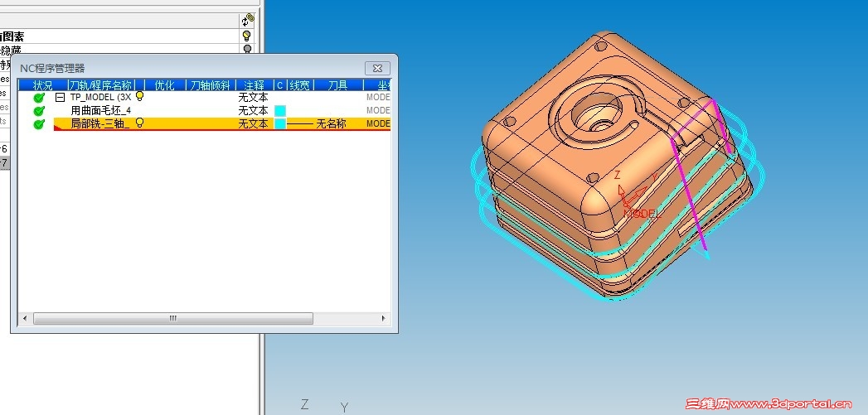This screenshot has height=415, width=868.
Task: Click the 状况 column header
Action: tap(42, 85)
